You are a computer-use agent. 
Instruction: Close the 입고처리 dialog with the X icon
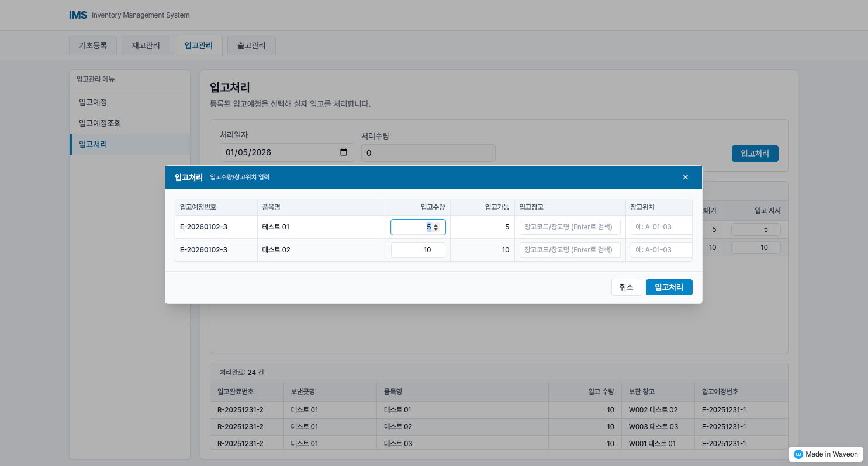coord(686,177)
